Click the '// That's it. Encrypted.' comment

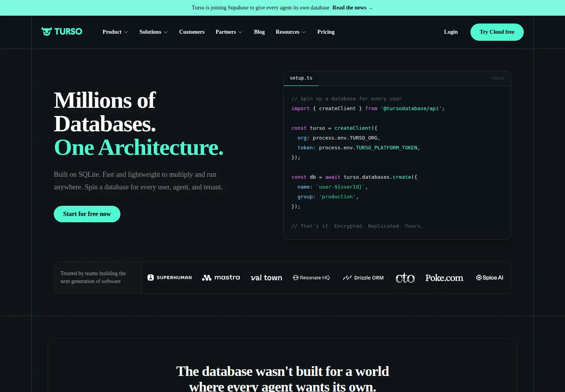[x=357, y=226]
